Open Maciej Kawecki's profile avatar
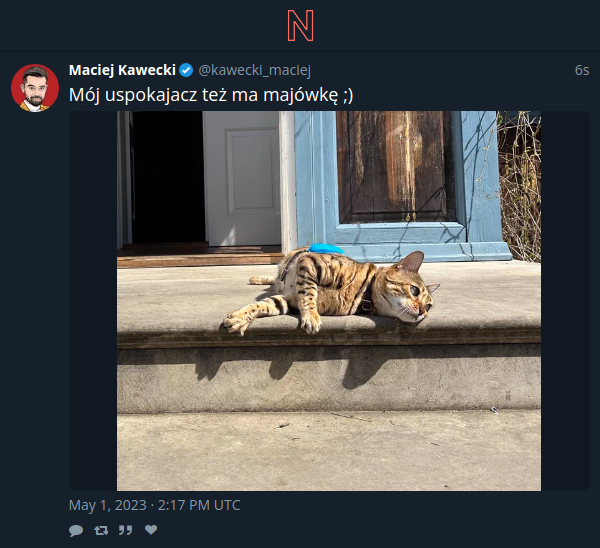This screenshot has width=600, height=548. pos(35,88)
